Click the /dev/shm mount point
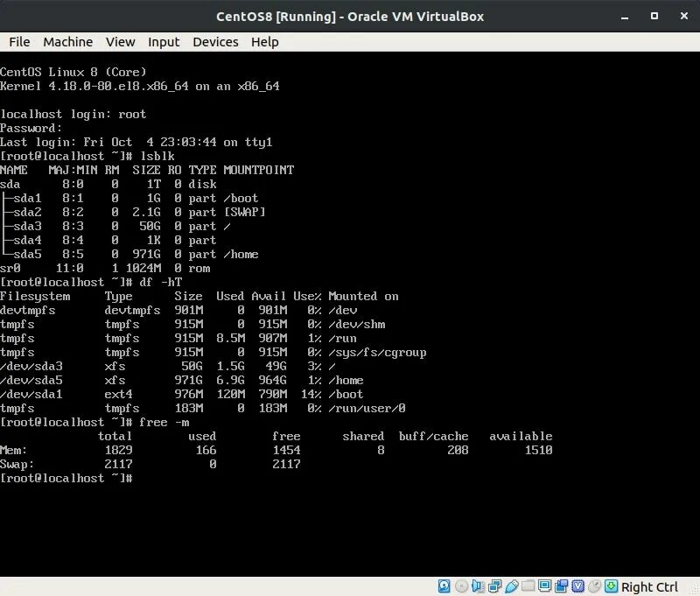 tap(357, 324)
